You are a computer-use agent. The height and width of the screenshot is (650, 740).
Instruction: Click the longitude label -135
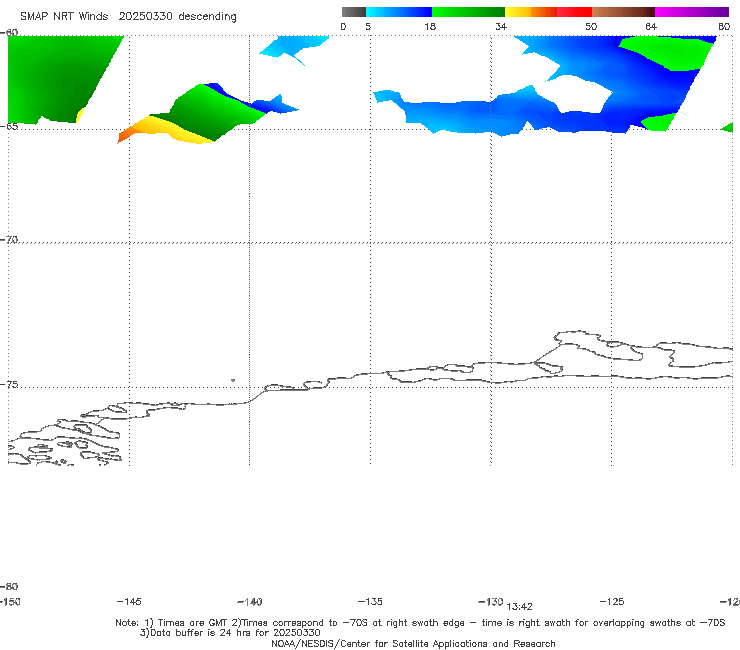click(x=370, y=601)
